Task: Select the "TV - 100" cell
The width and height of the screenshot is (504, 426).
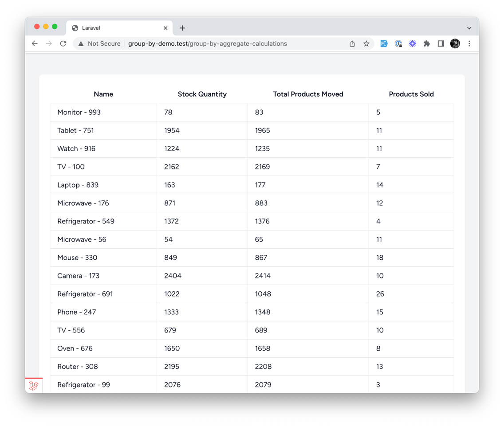Action: click(x=103, y=167)
